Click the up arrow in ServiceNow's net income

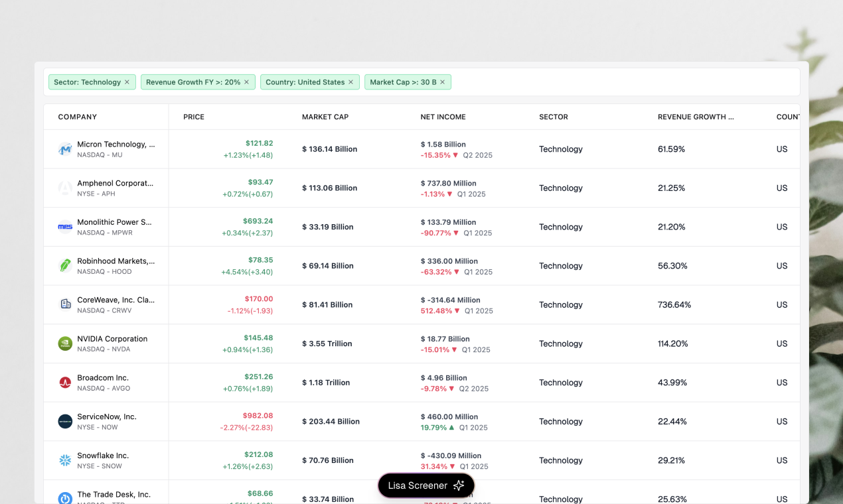coord(452,428)
